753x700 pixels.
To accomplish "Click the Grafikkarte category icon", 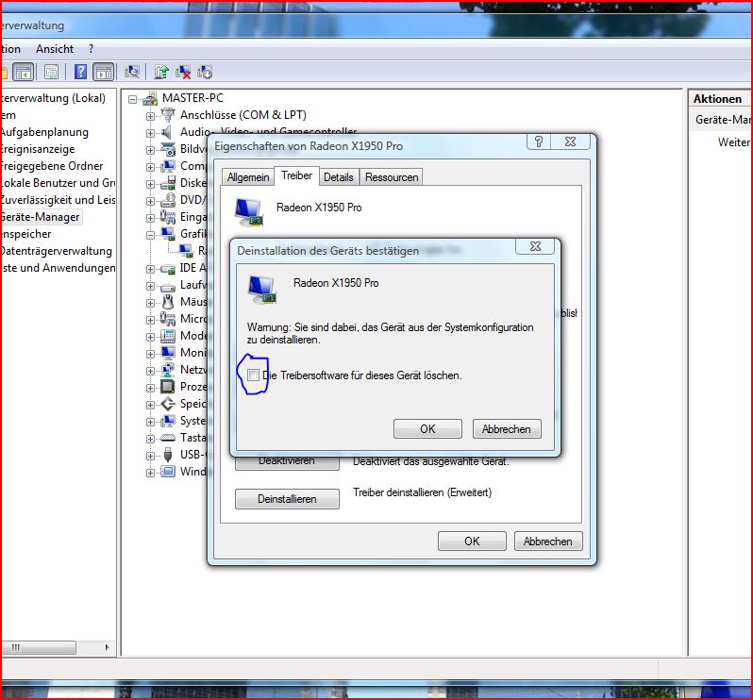I will (168, 234).
